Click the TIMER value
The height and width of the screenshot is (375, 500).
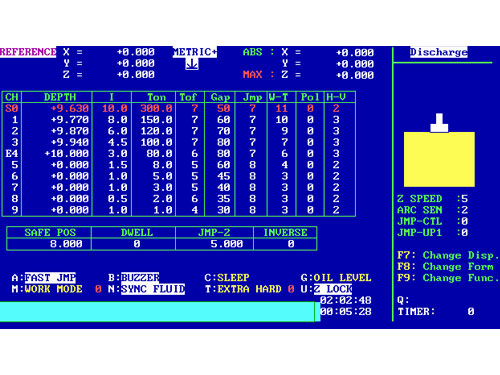pos(471,312)
